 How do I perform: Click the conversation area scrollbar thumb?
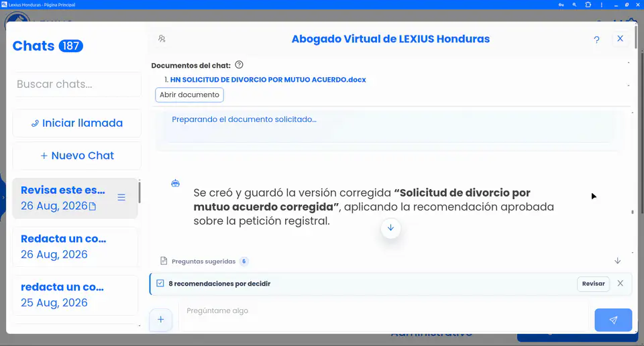[x=632, y=212]
